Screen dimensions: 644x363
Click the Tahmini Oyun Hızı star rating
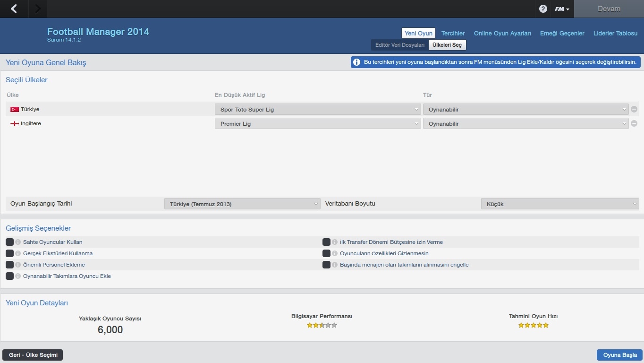[533, 325]
